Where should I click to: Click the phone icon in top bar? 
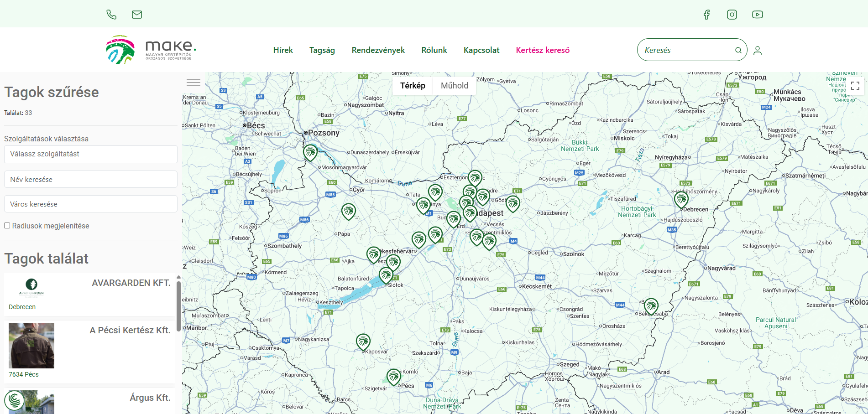(x=111, y=15)
